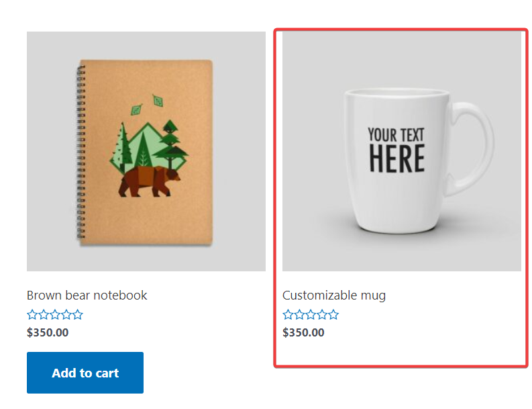Screen dimensions: 532x409
Task: Click the Add to cart button
Action: pos(85,373)
